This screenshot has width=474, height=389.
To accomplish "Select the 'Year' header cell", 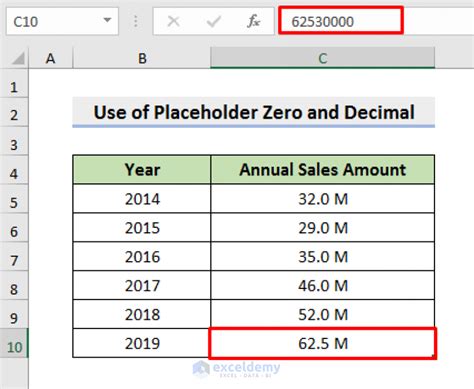I will pos(142,169).
